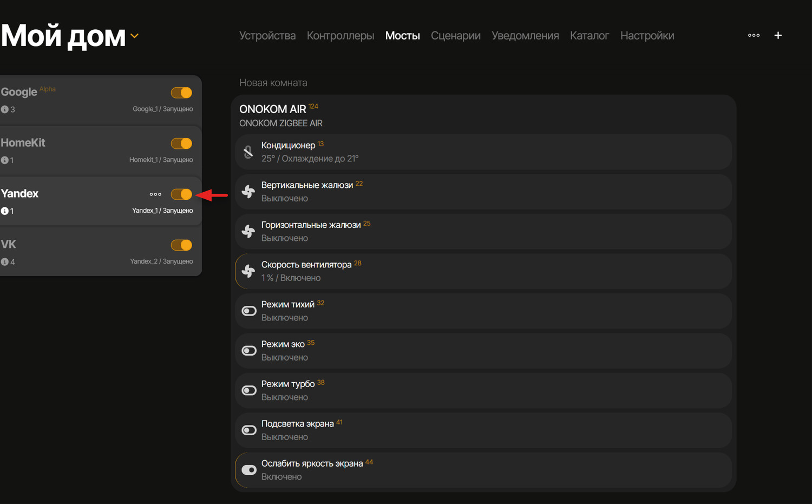The image size is (812, 504).
Task: Toggle the Yandex bridge switch
Action: point(181,194)
